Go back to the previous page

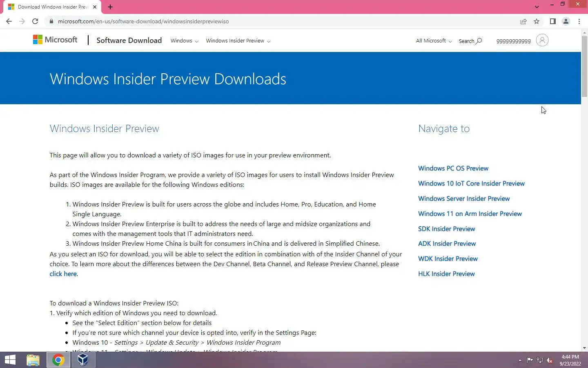pyautogui.click(x=9, y=21)
